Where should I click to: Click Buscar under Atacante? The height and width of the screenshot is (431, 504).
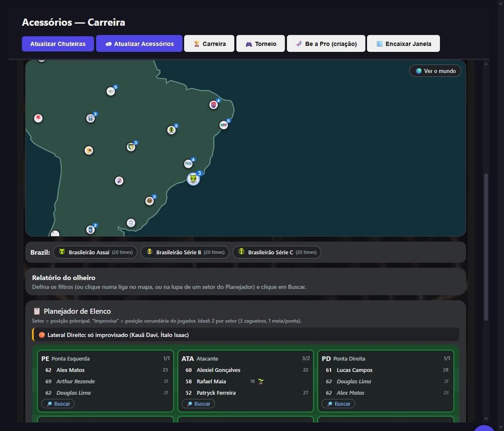(x=198, y=403)
